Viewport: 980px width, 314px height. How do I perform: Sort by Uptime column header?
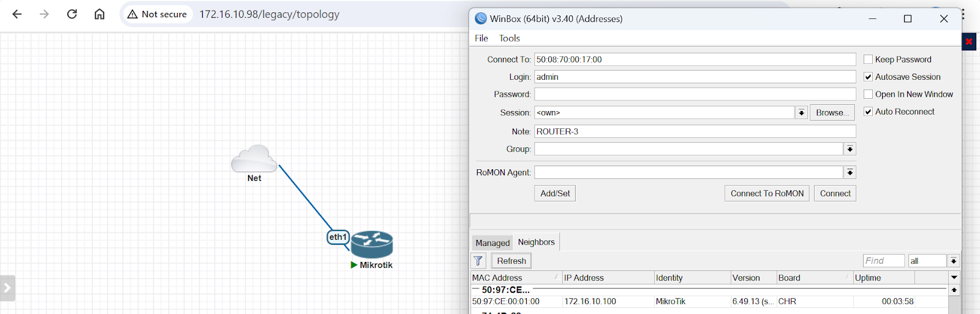pos(884,278)
